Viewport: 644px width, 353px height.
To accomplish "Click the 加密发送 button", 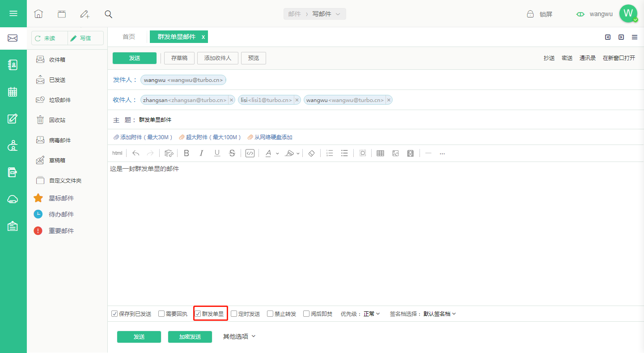I will (190, 337).
